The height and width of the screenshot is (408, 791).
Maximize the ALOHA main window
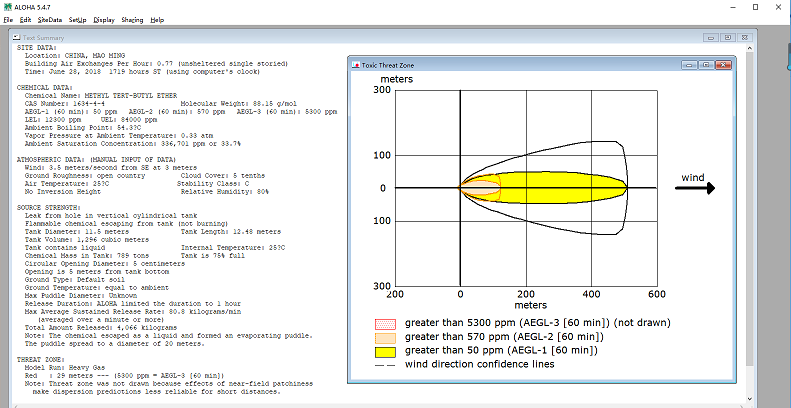click(755, 7)
